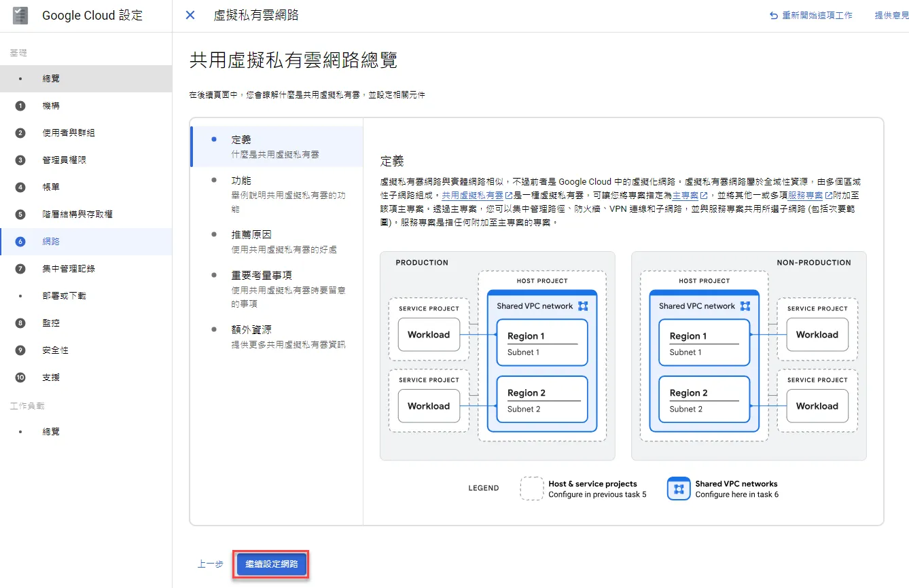Open step 4 帳單
This screenshot has height=588, width=909.
pos(86,187)
